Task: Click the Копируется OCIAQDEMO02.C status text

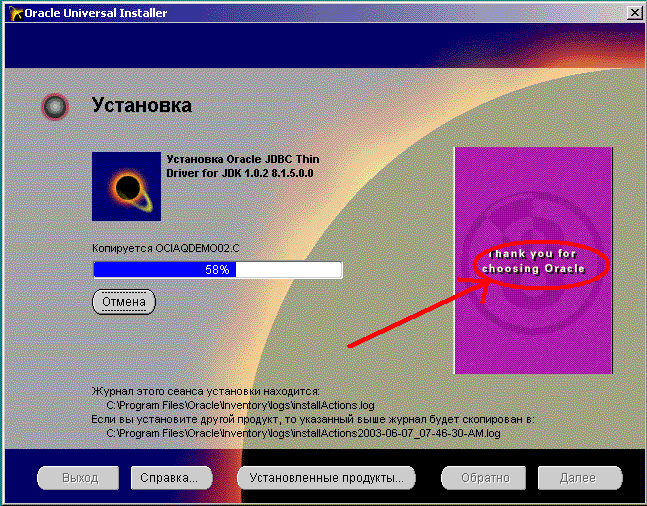Action: 165,248
